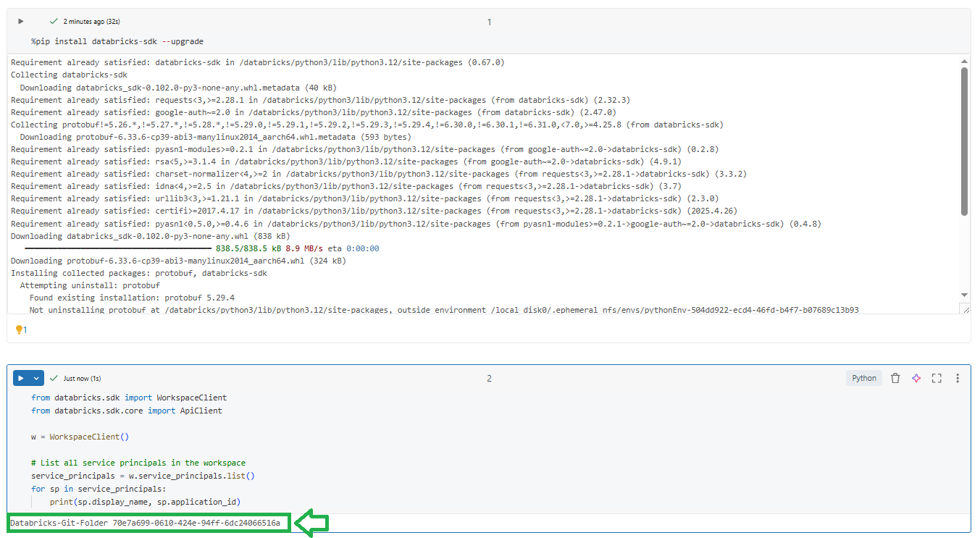Run cell 2 with the blue play button
This screenshot has width=980, height=538.
pyautogui.click(x=21, y=378)
